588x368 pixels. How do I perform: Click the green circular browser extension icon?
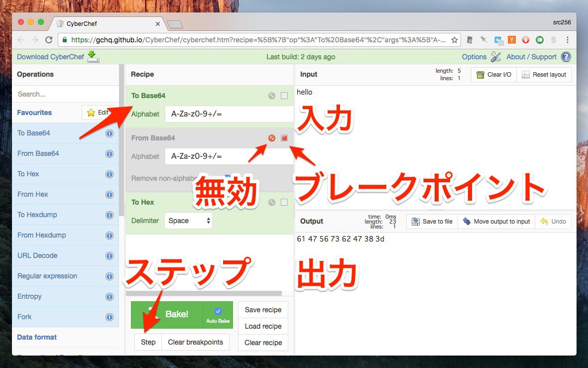coord(540,40)
